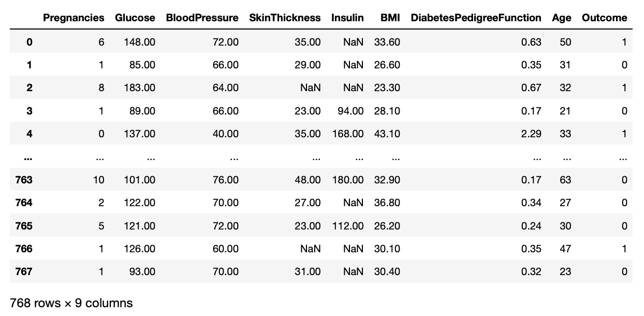
Task: Click the DiabetesPedigreeFunction column header
Action: click(x=476, y=18)
